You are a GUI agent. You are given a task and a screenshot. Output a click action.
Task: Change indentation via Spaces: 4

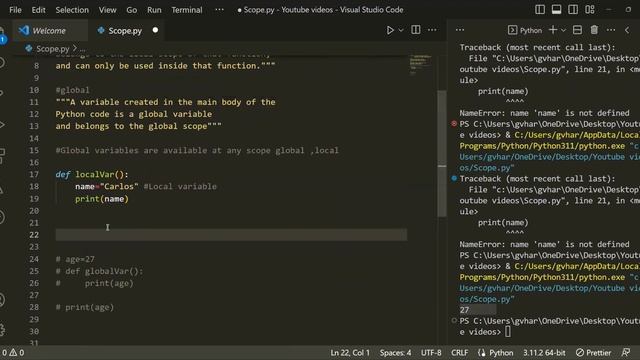click(x=395, y=353)
